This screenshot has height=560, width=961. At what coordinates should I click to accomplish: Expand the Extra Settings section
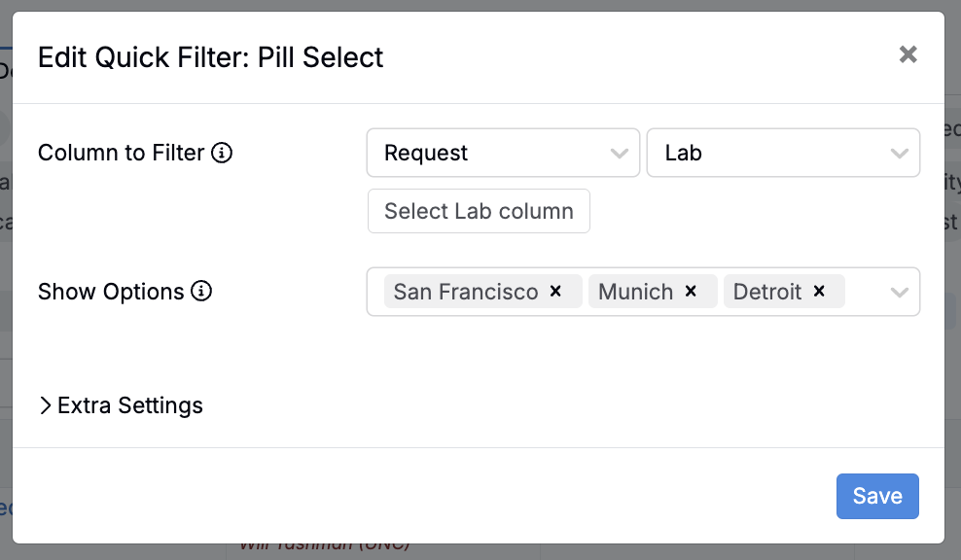pyautogui.click(x=121, y=405)
